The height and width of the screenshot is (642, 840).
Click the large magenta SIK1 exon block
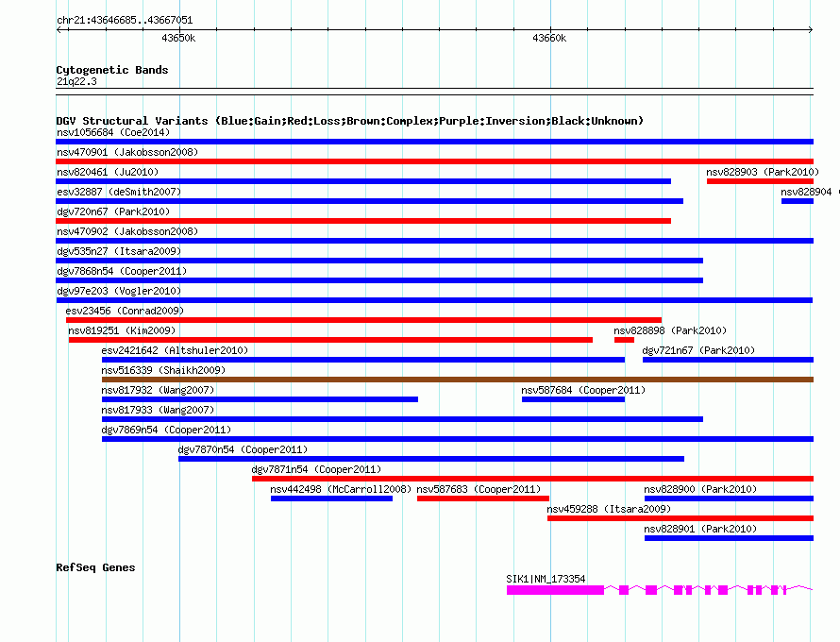click(556, 590)
